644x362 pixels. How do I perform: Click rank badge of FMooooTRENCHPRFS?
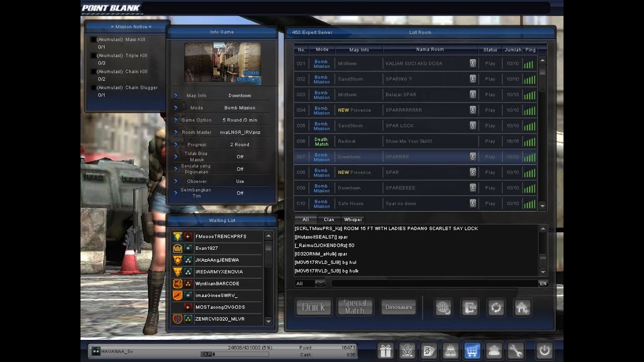(178, 236)
